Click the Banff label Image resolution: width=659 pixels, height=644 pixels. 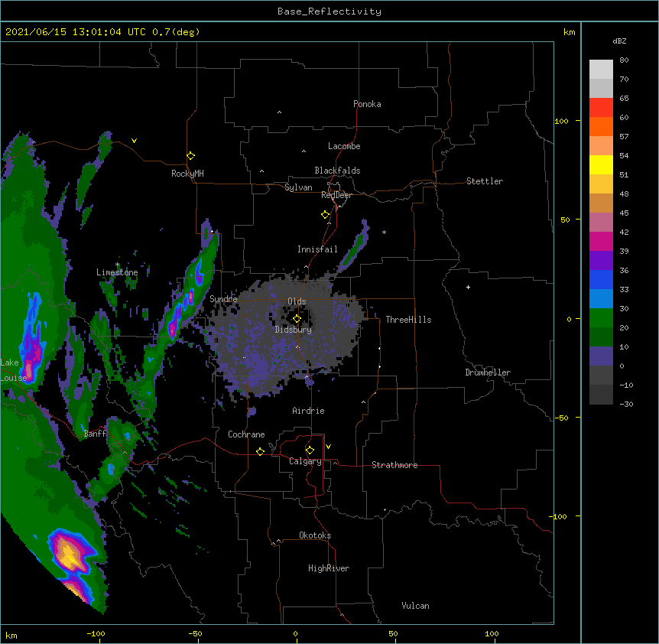(95, 434)
